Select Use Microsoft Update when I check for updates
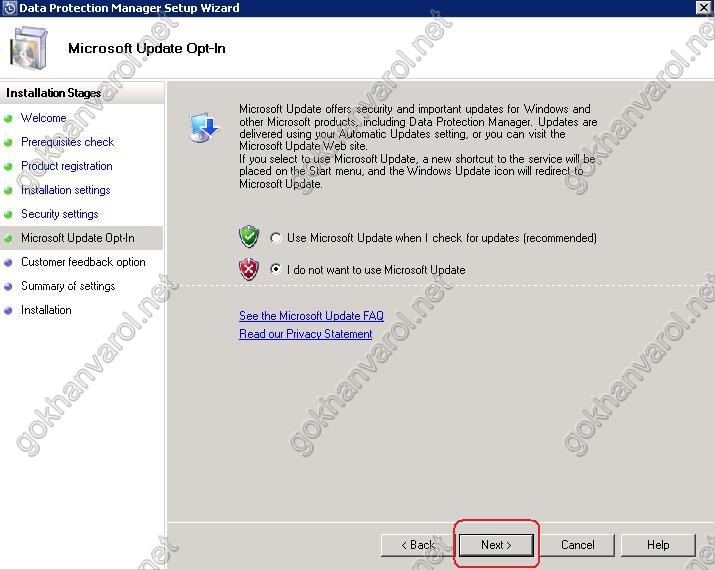 click(277, 238)
